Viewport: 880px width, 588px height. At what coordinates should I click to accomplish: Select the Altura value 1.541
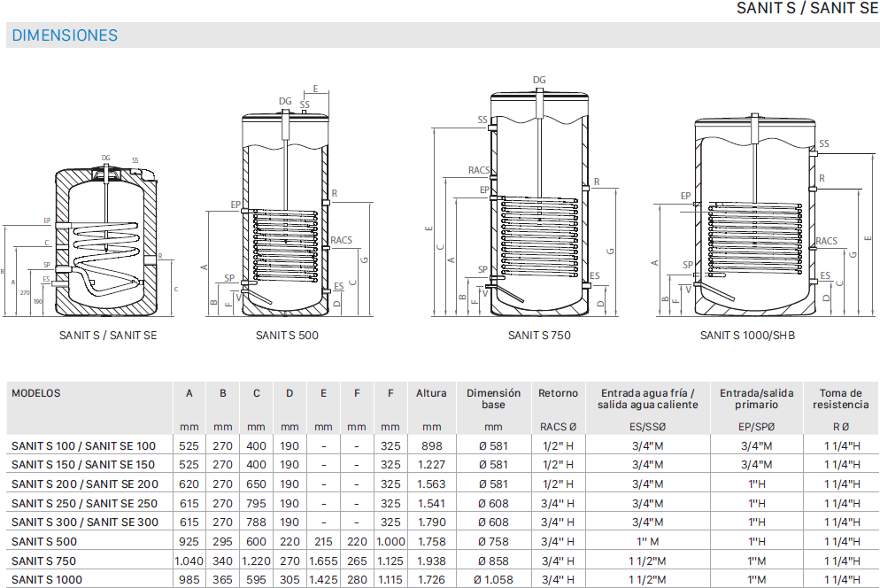point(431,504)
